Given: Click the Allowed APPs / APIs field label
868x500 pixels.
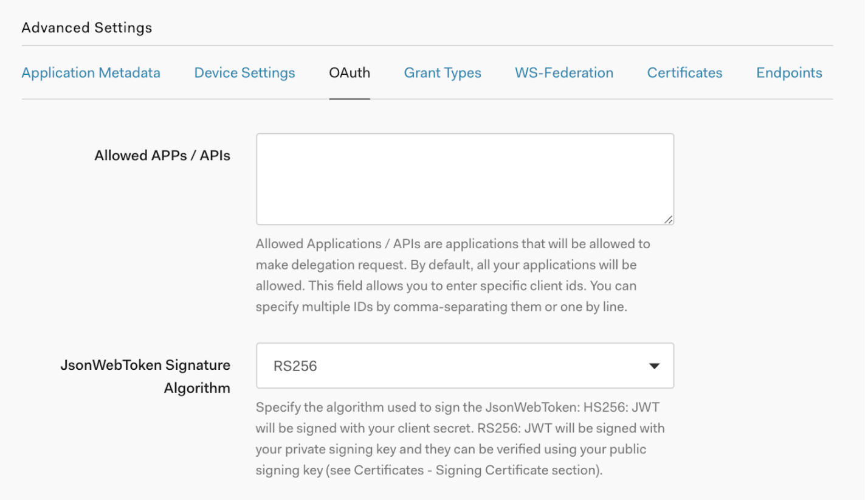Looking at the screenshot, I should click(x=162, y=156).
